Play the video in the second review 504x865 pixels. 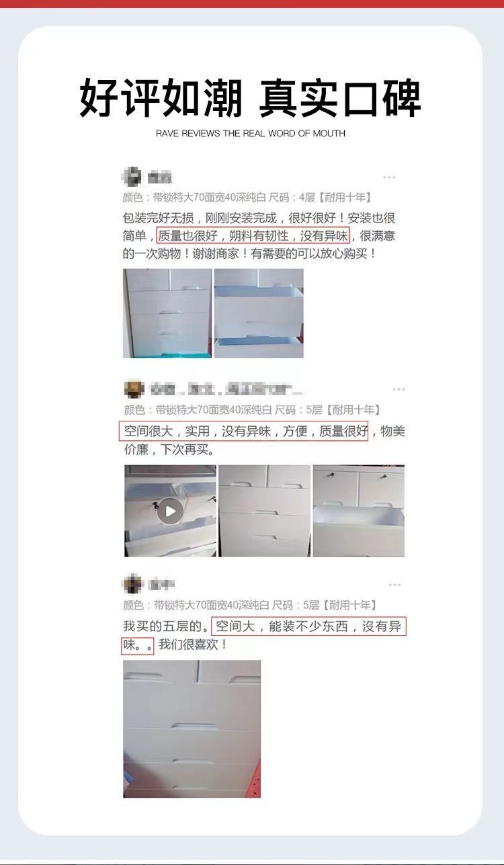(170, 511)
